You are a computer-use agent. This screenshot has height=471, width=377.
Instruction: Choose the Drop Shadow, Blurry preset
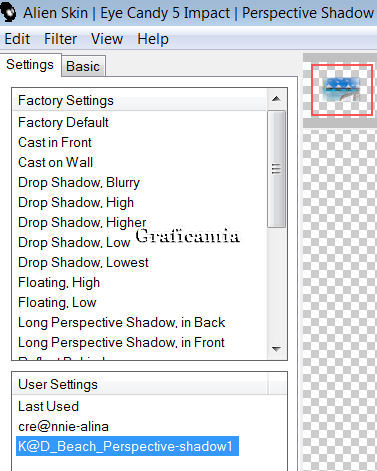79,182
